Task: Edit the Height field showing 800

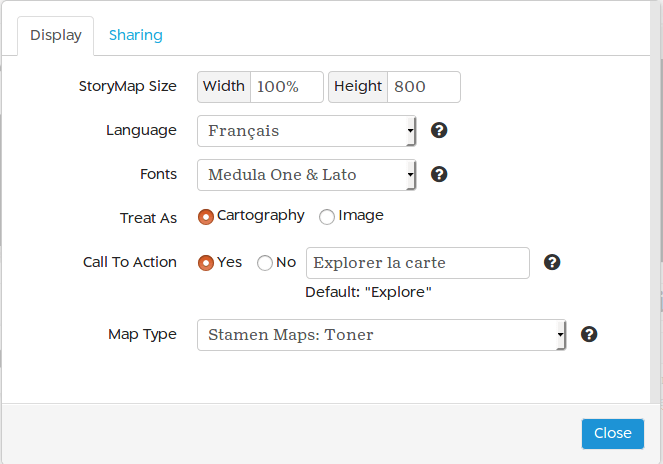Action: [424, 87]
